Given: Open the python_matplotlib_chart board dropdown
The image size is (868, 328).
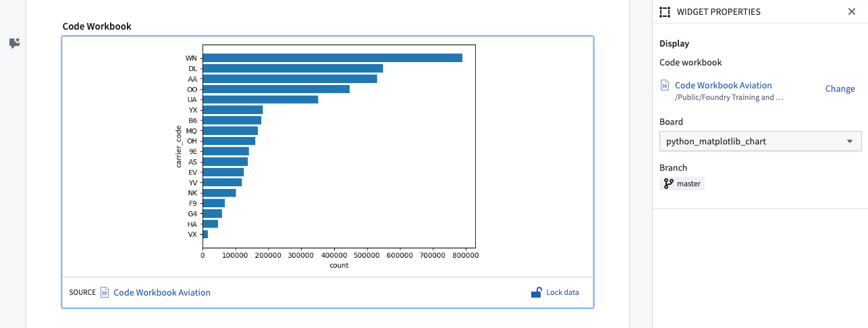Looking at the screenshot, I should tap(760, 141).
